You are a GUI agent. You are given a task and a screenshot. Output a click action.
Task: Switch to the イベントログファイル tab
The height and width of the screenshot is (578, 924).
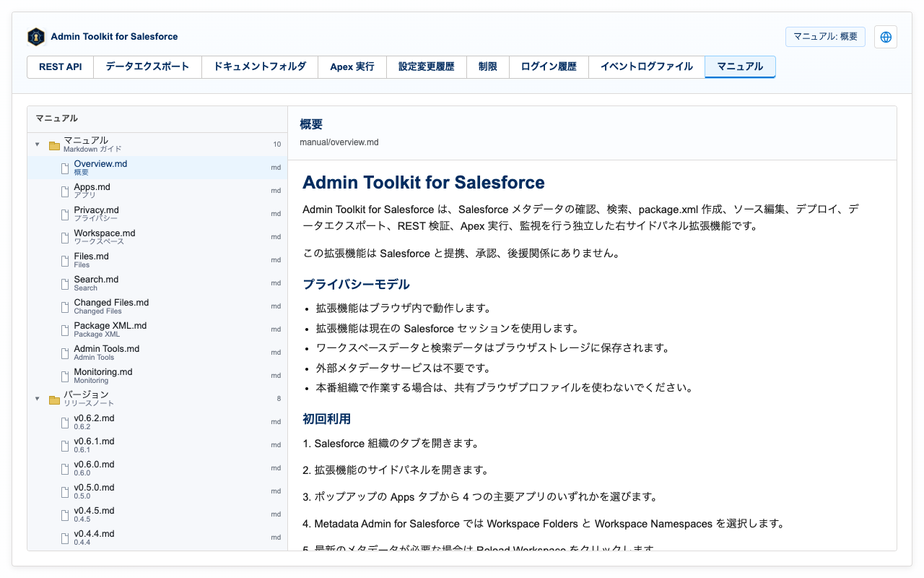647,66
